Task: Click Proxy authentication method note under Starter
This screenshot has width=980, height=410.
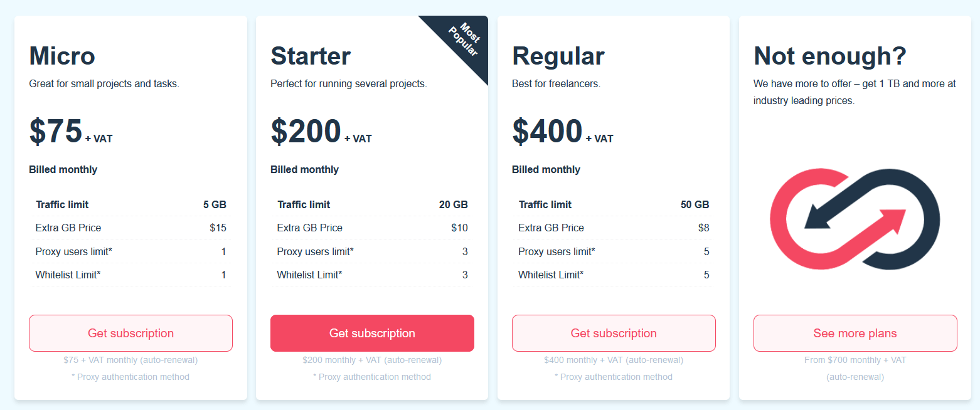Action: 372,377
